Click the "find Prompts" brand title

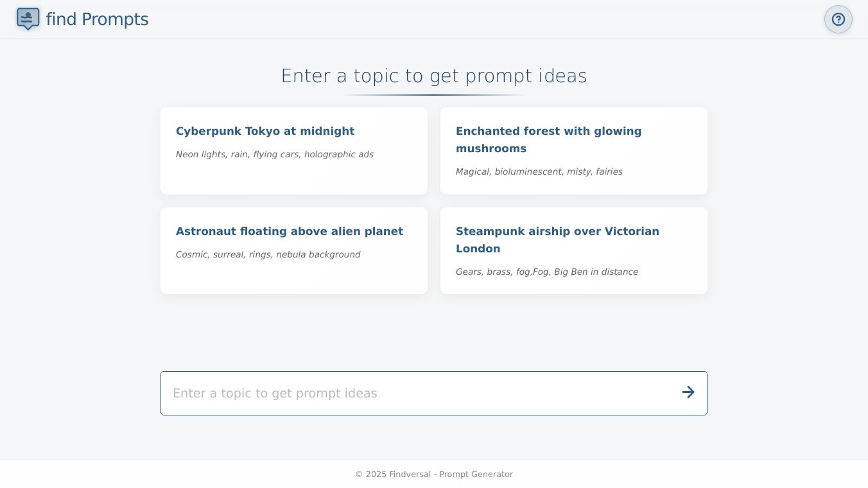[x=97, y=19]
